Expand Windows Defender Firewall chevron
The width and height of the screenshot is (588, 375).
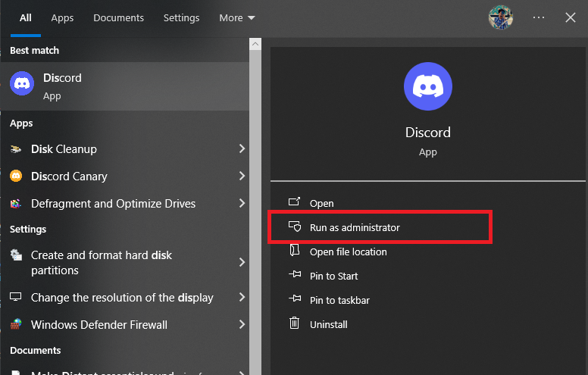pos(242,325)
